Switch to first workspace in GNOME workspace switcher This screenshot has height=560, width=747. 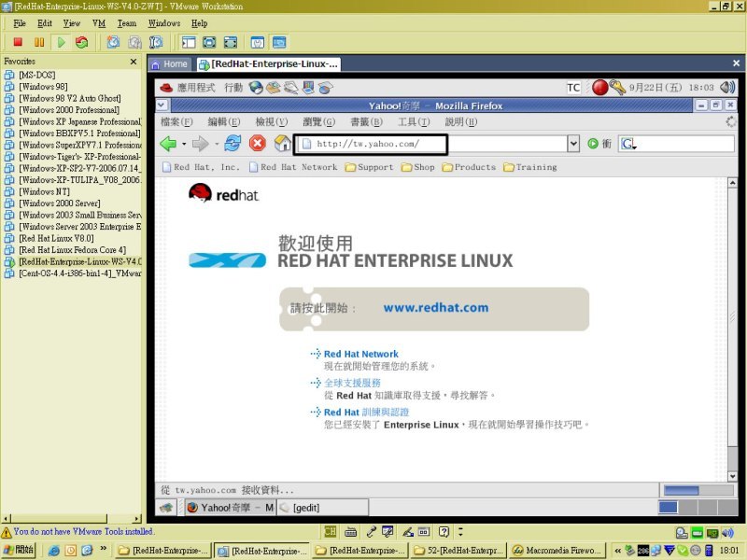(668, 507)
